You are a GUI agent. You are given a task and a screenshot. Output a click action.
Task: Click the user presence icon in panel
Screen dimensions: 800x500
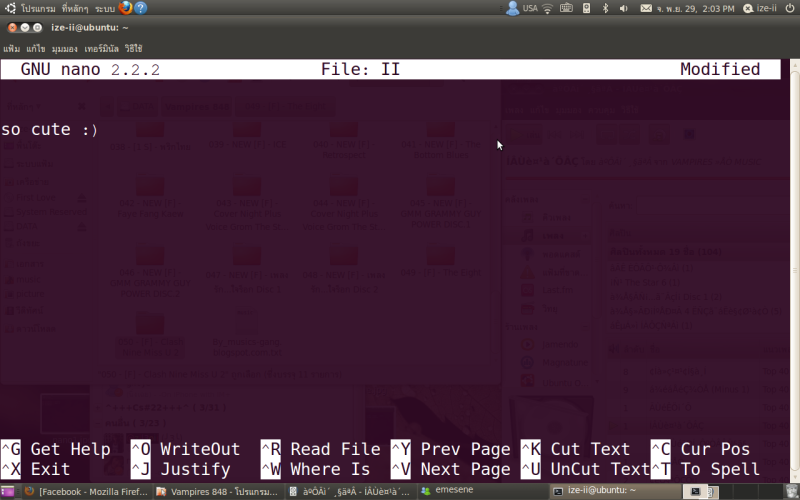[512, 8]
